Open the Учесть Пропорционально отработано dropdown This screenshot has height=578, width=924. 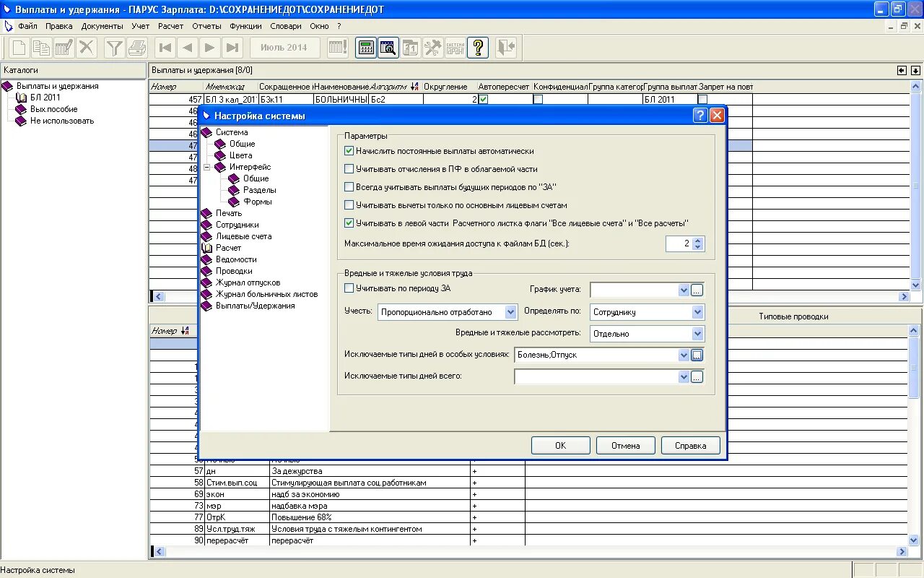511,312
